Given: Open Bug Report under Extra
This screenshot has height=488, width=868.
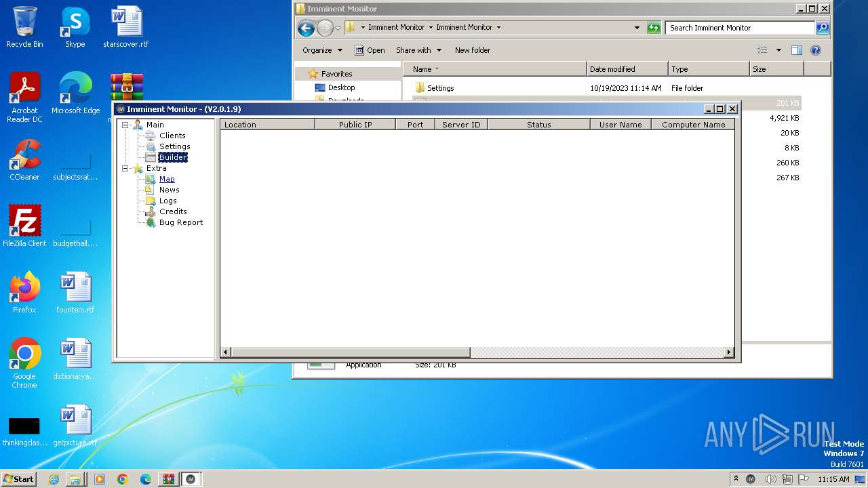Looking at the screenshot, I should pos(181,222).
